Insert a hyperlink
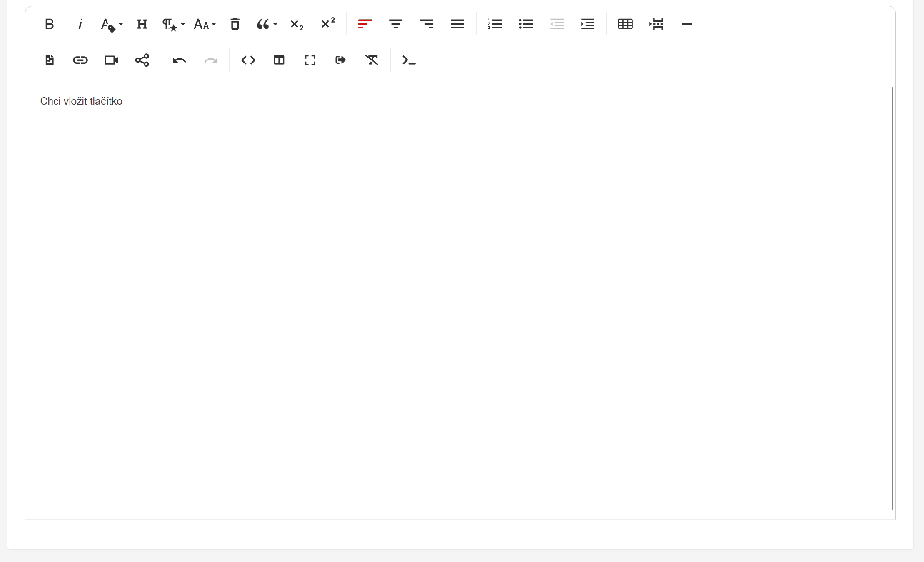The image size is (924, 562). pyautogui.click(x=80, y=60)
